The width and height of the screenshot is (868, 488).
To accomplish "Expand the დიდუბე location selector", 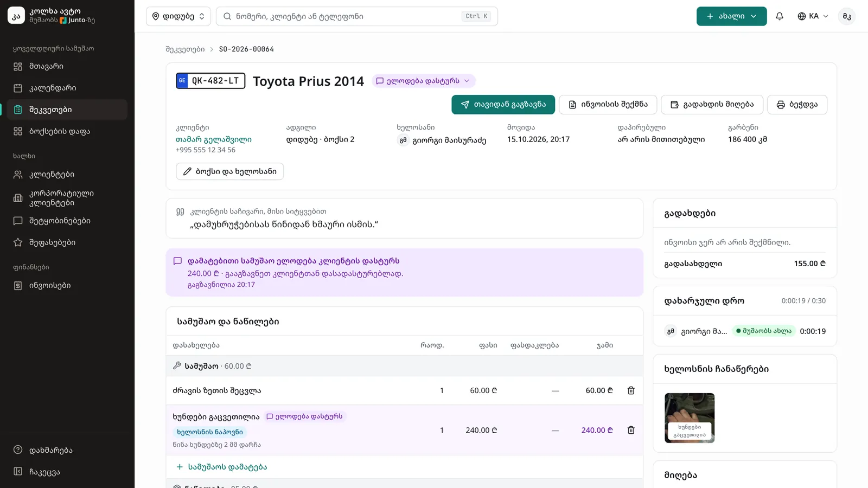I will pyautogui.click(x=178, y=16).
